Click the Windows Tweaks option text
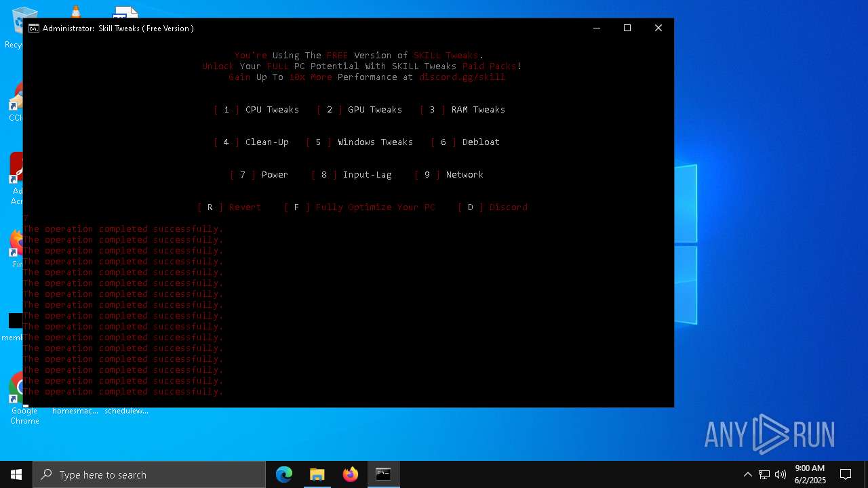The image size is (868, 488). click(375, 142)
